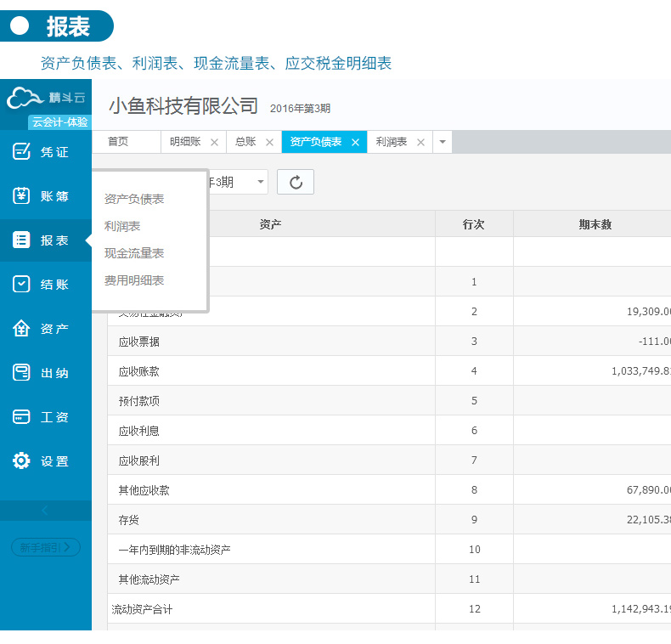
Task: Click the row-2 amount 19,309.0
Action: 649,312
